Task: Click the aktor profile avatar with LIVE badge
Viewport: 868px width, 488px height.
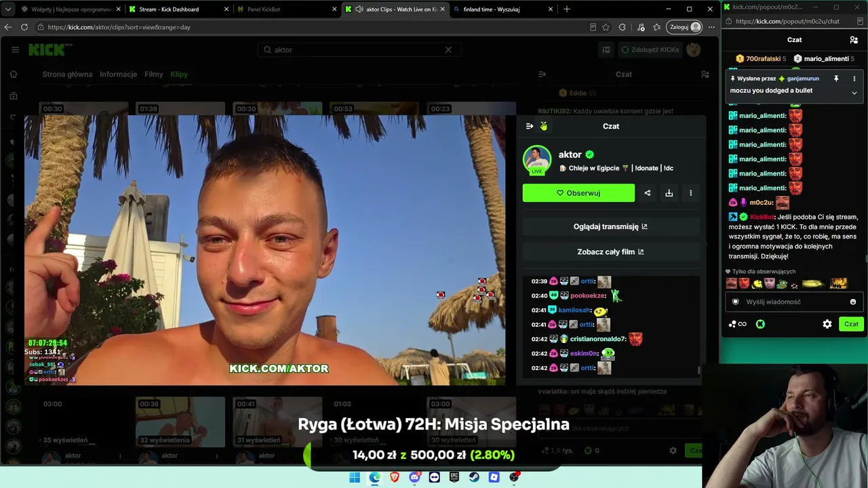Action: click(536, 160)
